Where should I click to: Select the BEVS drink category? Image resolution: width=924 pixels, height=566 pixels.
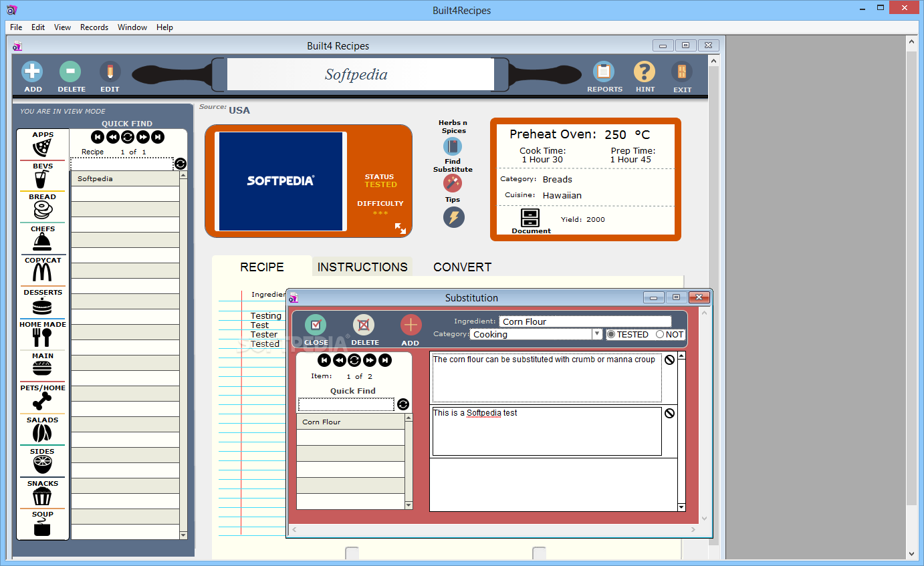(43, 179)
